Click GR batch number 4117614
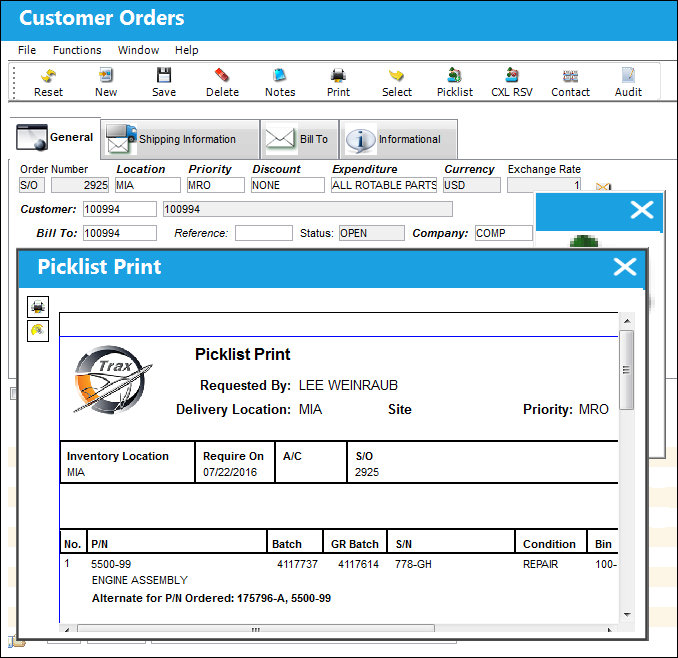 [358, 564]
